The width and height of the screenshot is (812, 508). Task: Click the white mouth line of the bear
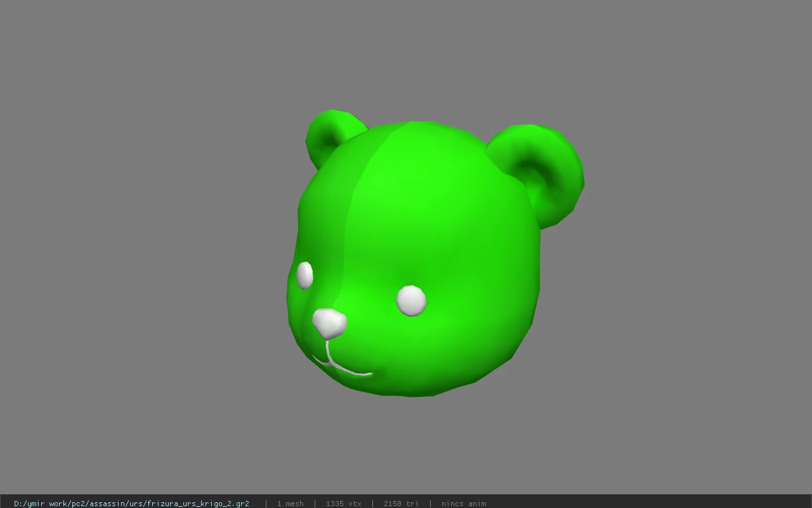coord(341,366)
